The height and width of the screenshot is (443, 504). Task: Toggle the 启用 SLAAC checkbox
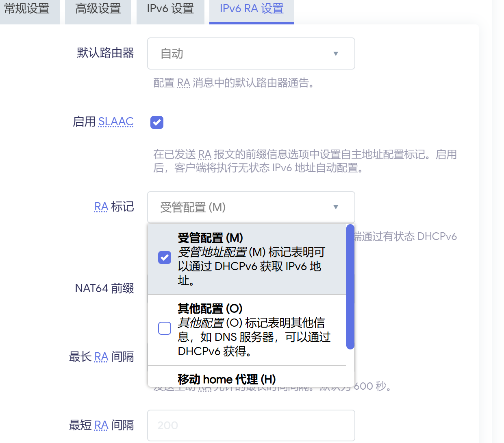(157, 122)
